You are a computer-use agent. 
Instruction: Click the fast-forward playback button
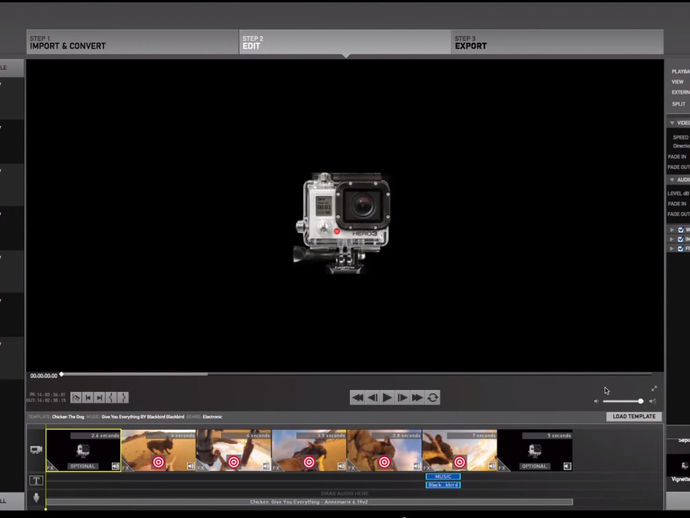point(417,398)
